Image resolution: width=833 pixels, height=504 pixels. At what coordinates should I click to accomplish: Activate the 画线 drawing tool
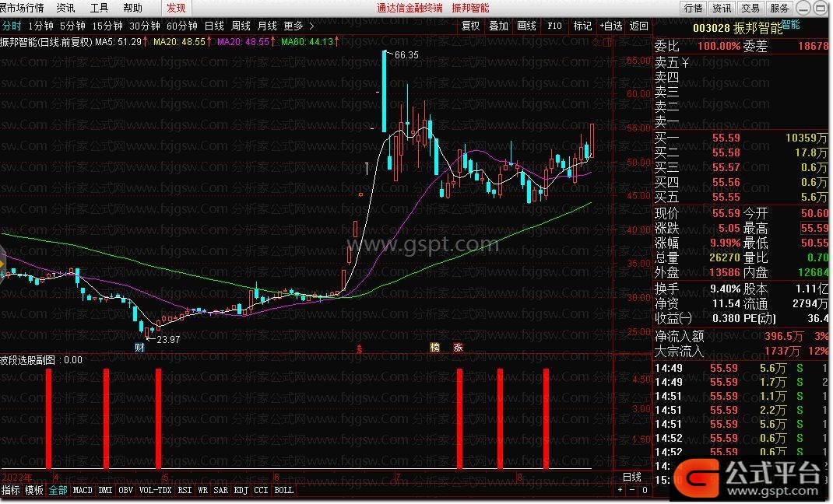point(526,26)
